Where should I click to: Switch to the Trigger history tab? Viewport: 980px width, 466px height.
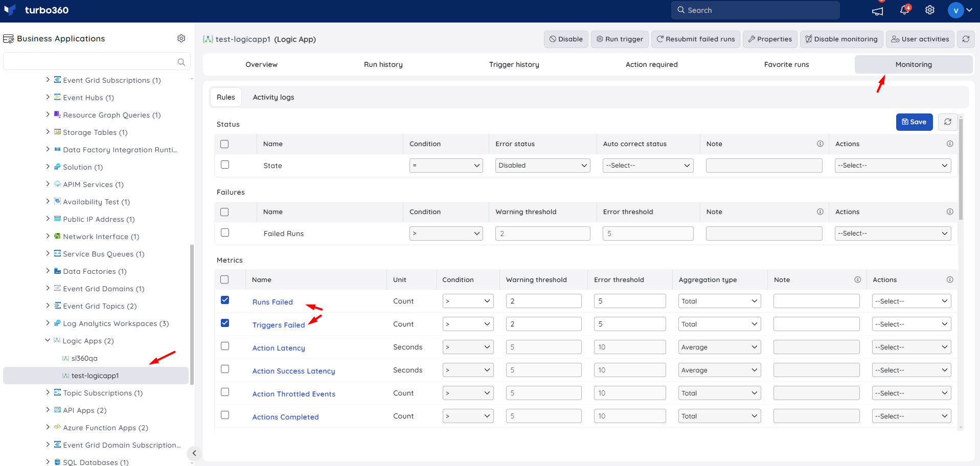[514, 64]
